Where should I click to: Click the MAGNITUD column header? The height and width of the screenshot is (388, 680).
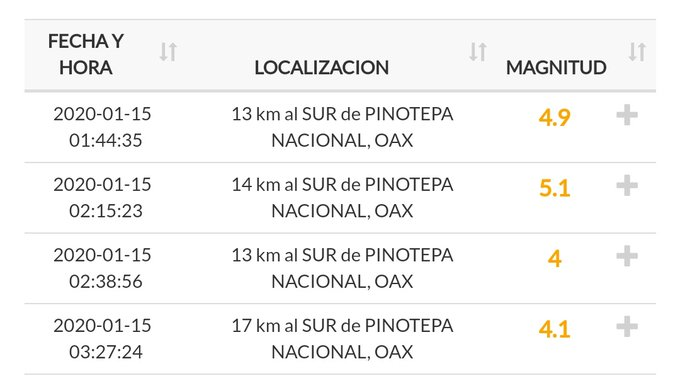tap(556, 68)
